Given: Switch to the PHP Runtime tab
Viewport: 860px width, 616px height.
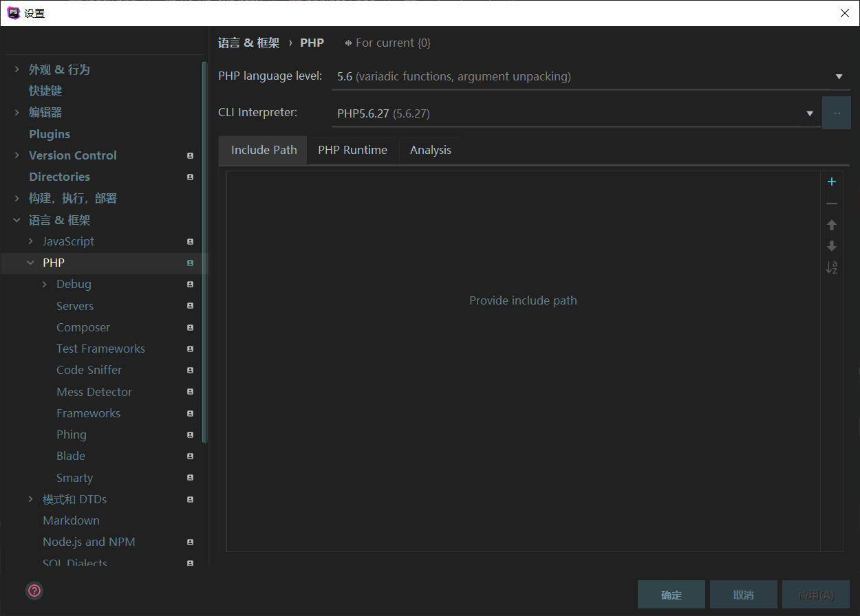Looking at the screenshot, I should [352, 150].
